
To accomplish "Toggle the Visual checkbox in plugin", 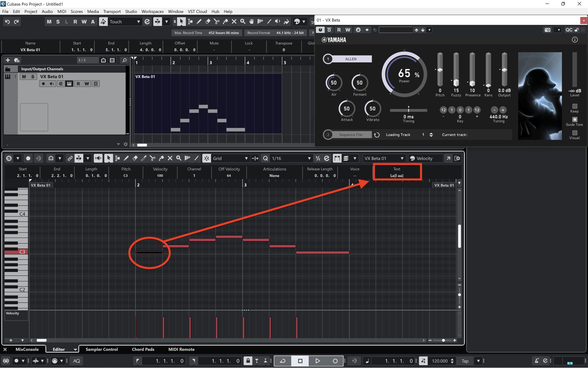I will coord(575,133).
